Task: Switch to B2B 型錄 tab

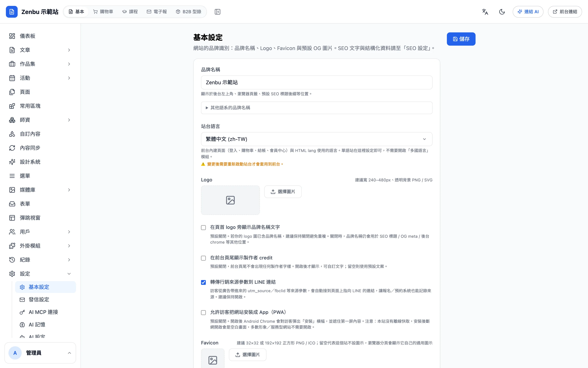Action: point(189,12)
